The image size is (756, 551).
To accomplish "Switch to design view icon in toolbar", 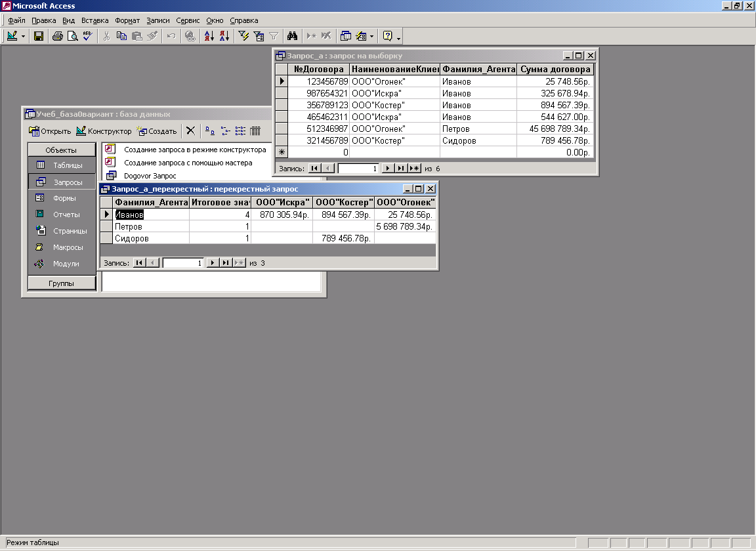I will pos(12,36).
